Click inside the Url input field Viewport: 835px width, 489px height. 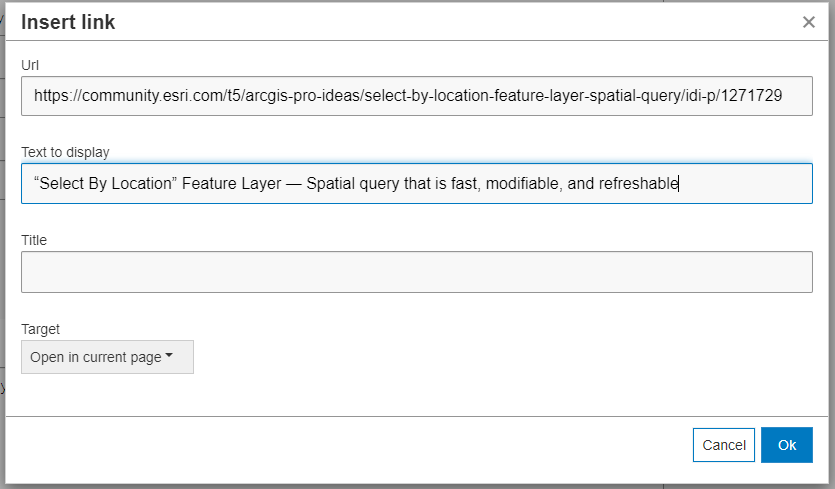[x=416, y=96]
